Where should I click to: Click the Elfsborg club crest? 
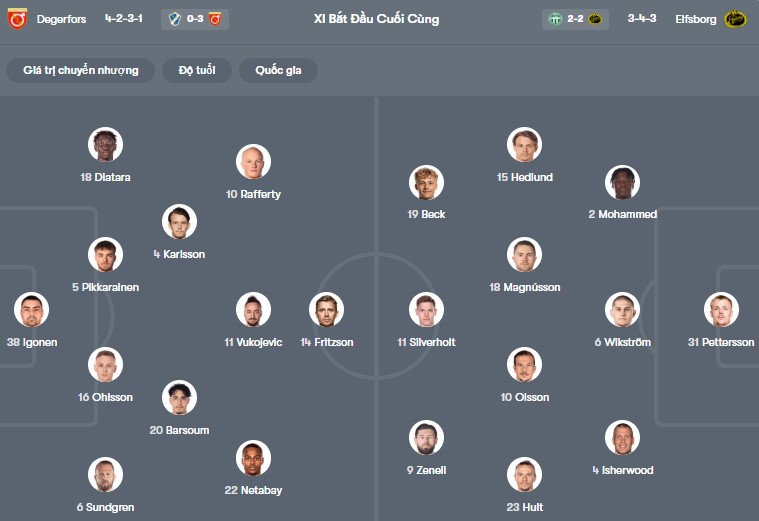click(x=736, y=18)
